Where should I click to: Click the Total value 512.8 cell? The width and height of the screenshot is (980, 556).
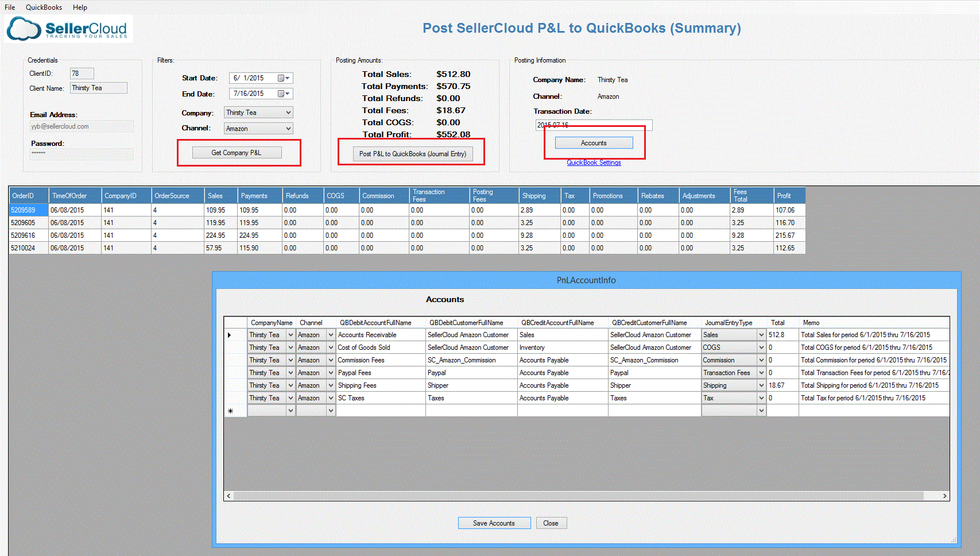(x=783, y=335)
